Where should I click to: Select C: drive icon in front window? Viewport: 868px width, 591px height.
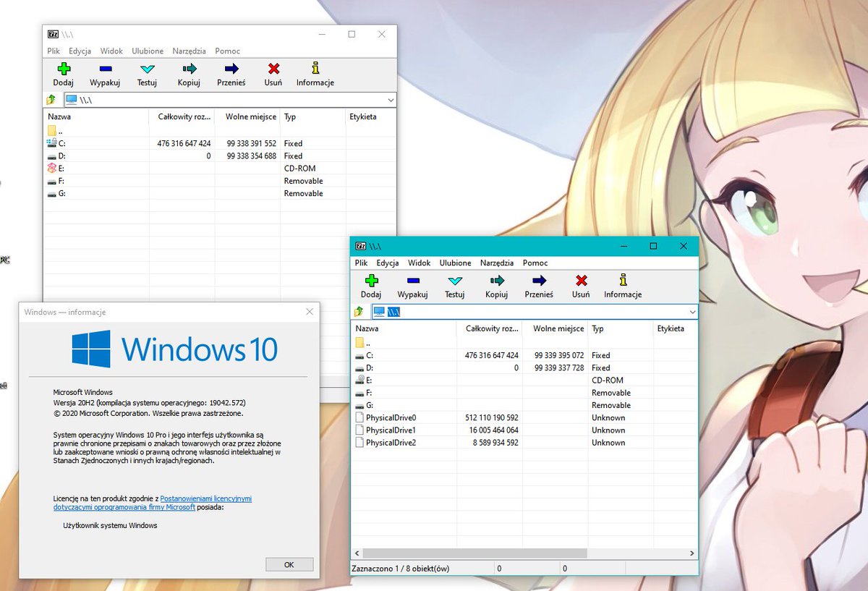coord(359,355)
